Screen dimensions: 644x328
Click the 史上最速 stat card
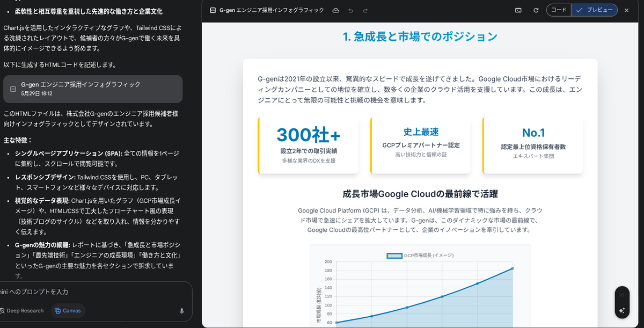coord(421,145)
